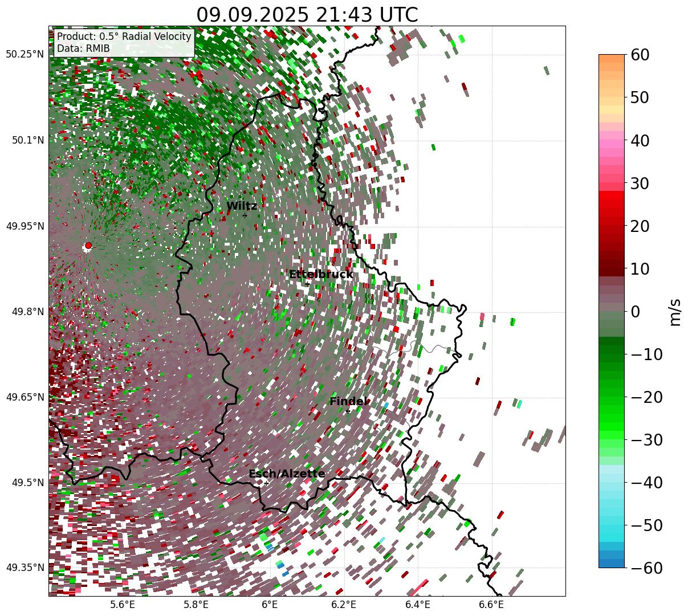Click the plot title 09.09.2025 21:43 UTC

pyautogui.click(x=307, y=15)
